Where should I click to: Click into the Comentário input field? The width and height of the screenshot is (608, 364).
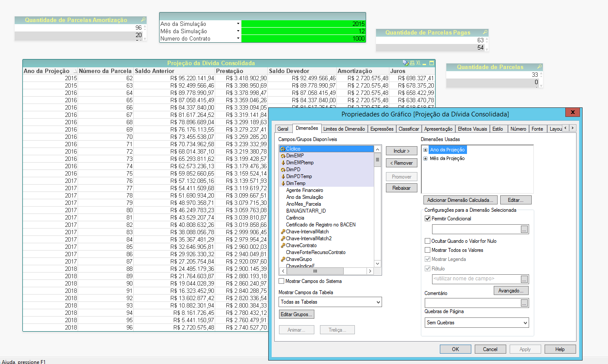pyautogui.click(x=472, y=303)
